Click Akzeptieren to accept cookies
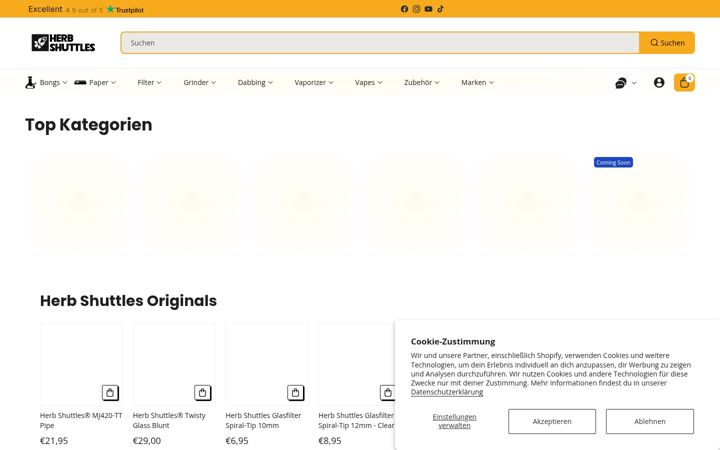The width and height of the screenshot is (720, 450). click(552, 422)
